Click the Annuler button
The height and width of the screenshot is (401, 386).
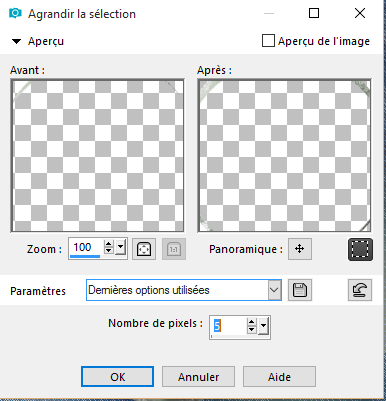198,377
